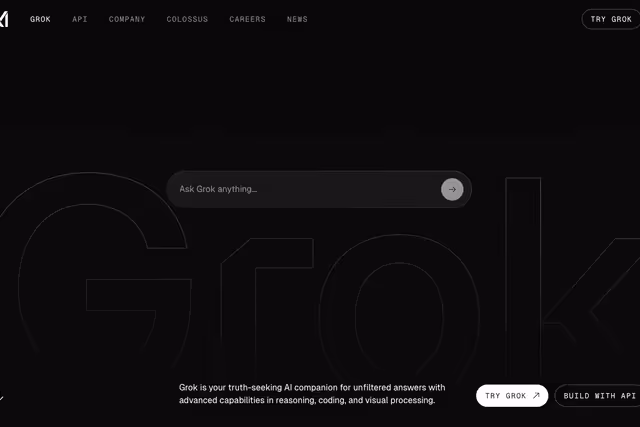
Task: Click the xAI logo in the header
Action: pos(4,19)
